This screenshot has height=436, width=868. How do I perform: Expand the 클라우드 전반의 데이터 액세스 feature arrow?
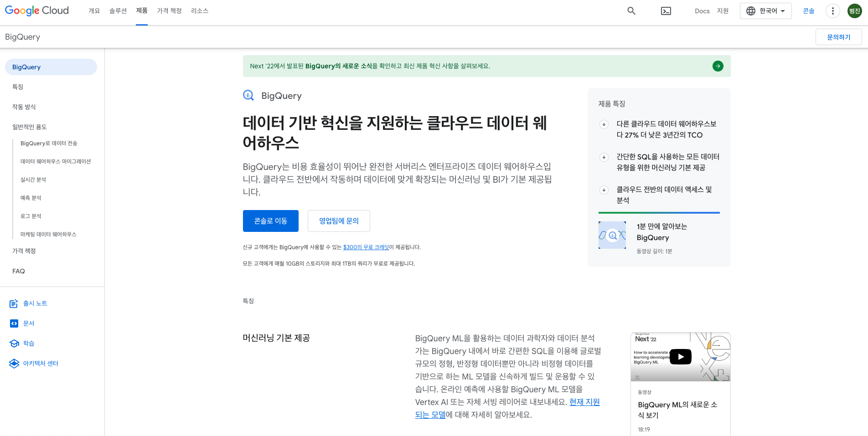[x=604, y=190]
